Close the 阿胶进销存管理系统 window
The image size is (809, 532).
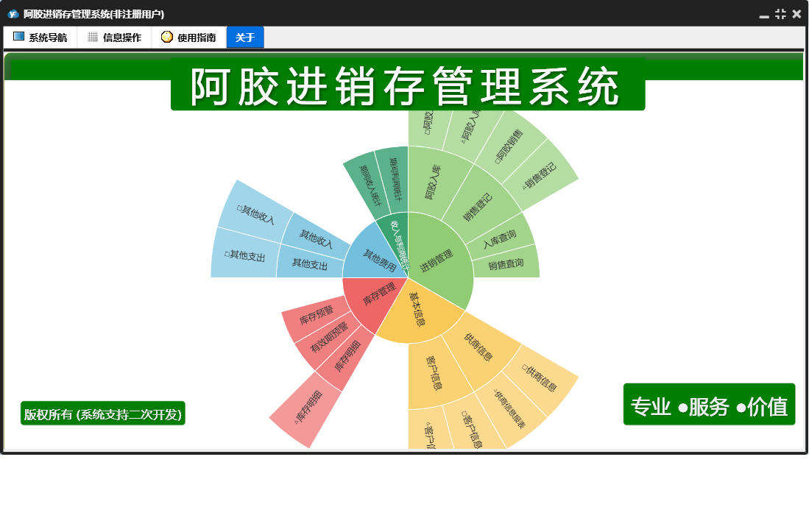point(796,15)
